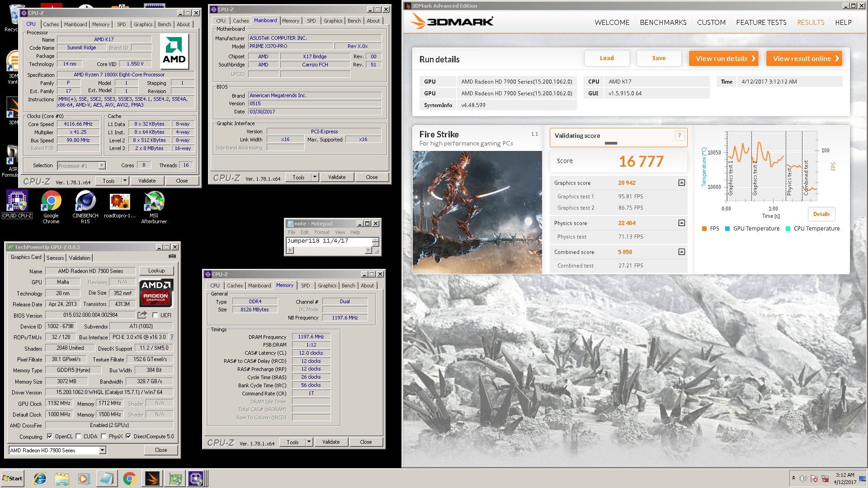Image resolution: width=868 pixels, height=488 pixels.
Task: Click the Fire Strike preview thumbnail
Action: (x=477, y=212)
